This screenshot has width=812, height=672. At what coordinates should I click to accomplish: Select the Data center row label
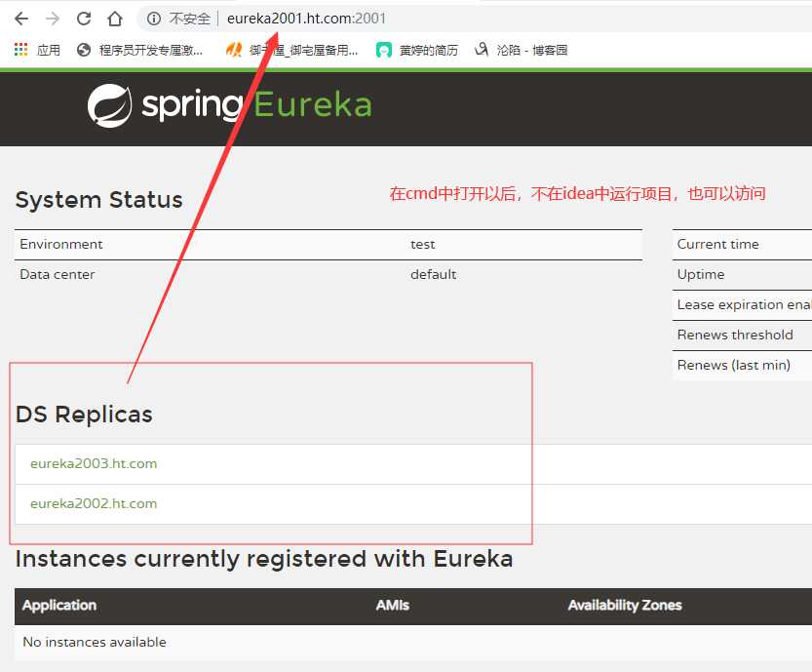(x=57, y=274)
